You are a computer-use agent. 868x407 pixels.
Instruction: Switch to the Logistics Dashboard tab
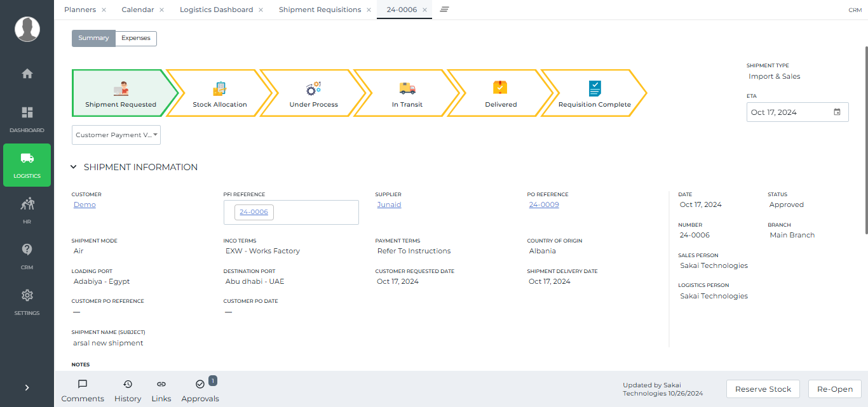click(216, 10)
